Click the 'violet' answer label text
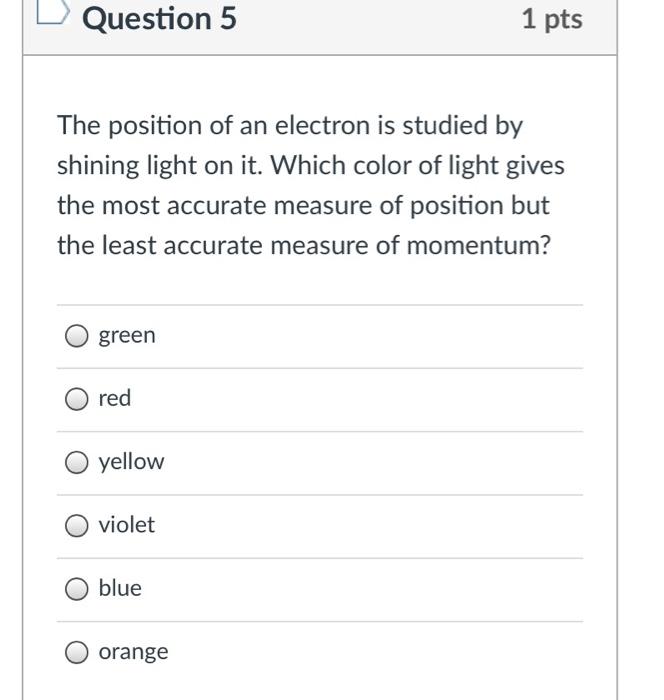The width and height of the screenshot is (664, 700). point(127,525)
